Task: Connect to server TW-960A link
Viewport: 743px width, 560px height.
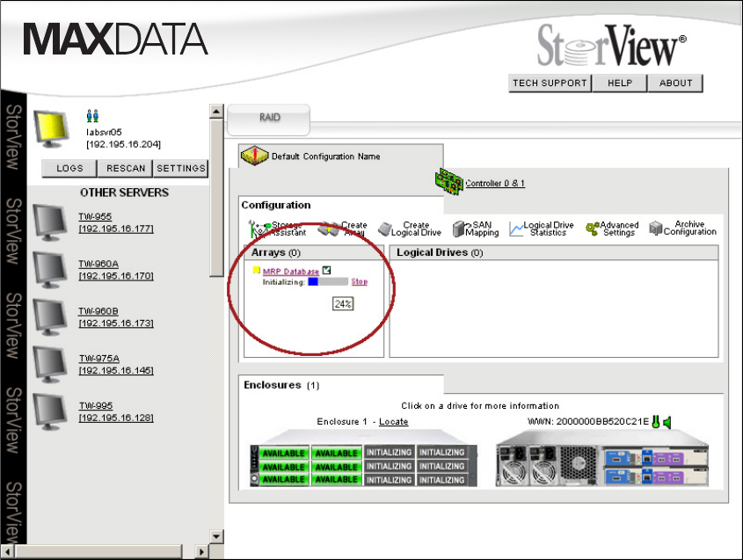Action: point(116,270)
